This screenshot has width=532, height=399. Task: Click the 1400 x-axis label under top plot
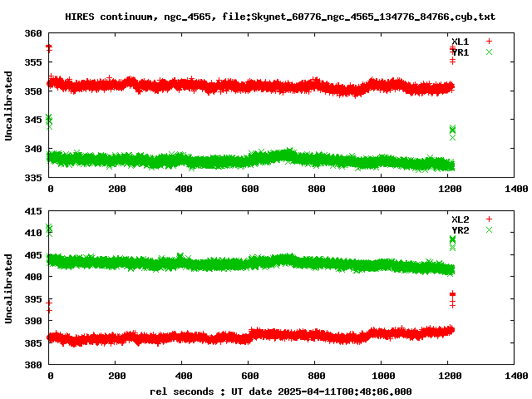coord(516,189)
